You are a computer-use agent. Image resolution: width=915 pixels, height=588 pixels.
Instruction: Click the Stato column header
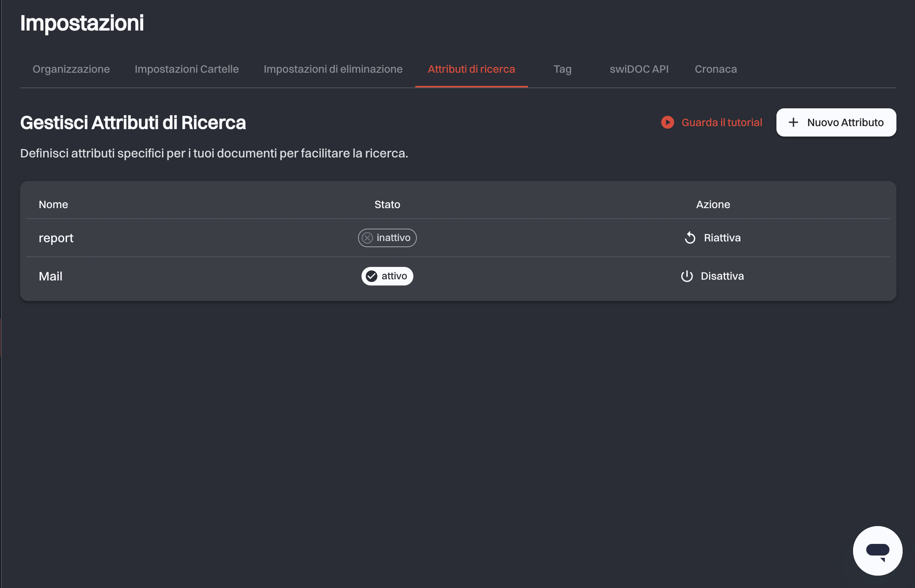[x=387, y=204]
